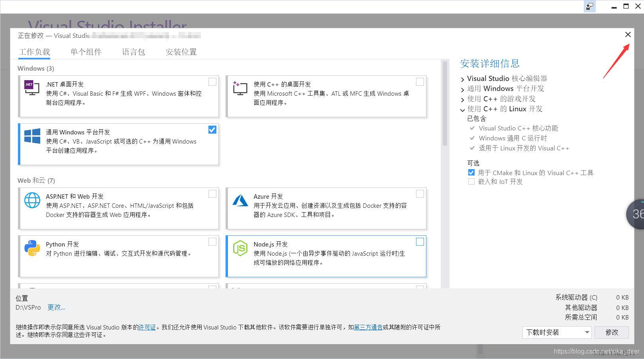Click the 可选 label
This screenshot has width=644, height=359.
tap(473, 163)
